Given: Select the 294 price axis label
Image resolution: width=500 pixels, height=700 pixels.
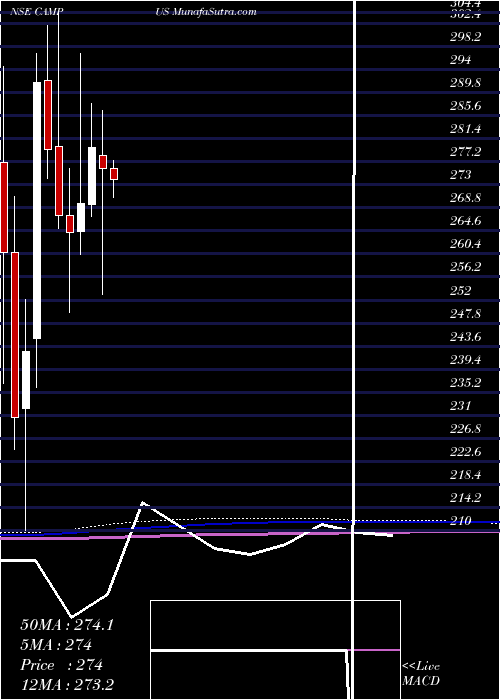Looking at the screenshot, I should pyautogui.click(x=460, y=60).
